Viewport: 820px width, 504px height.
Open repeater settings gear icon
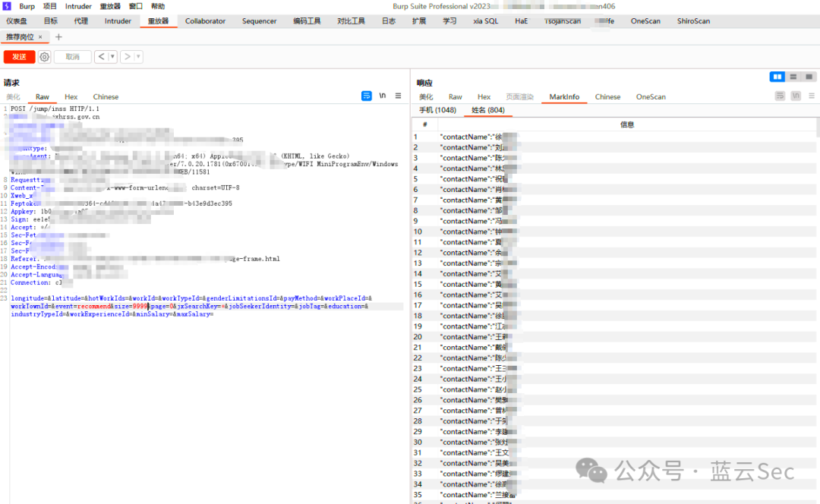click(45, 56)
